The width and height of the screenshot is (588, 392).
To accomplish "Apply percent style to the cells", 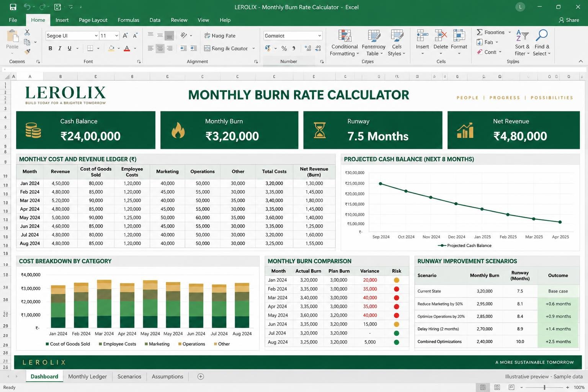I will (284, 48).
